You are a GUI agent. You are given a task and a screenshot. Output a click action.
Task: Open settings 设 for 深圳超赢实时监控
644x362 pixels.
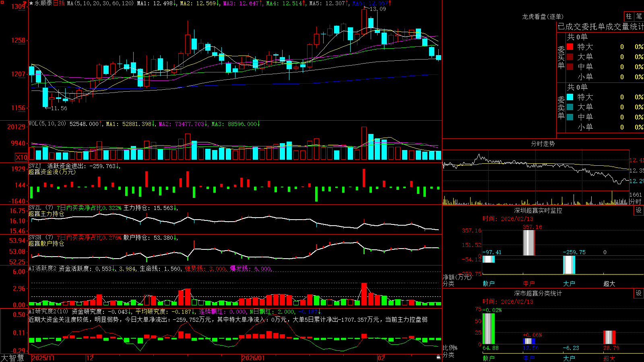pyautogui.click(x=639, y=210)
